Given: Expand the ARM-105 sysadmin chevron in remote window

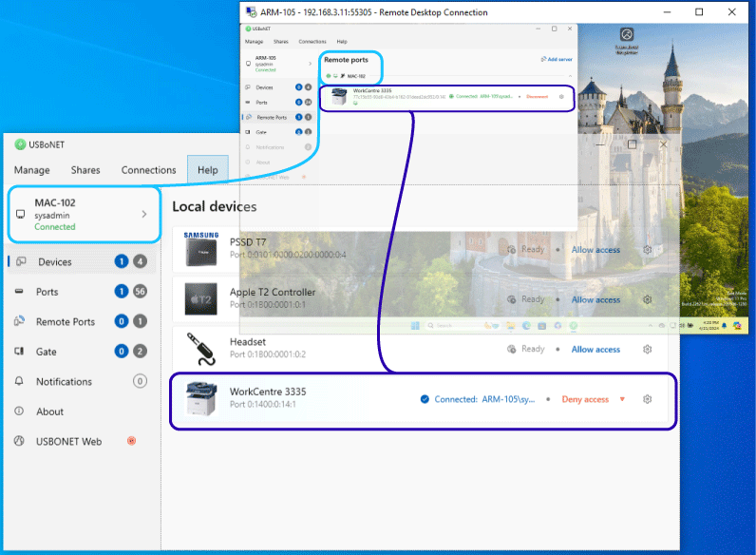Looking at the screenshot, I should (310, 64).
